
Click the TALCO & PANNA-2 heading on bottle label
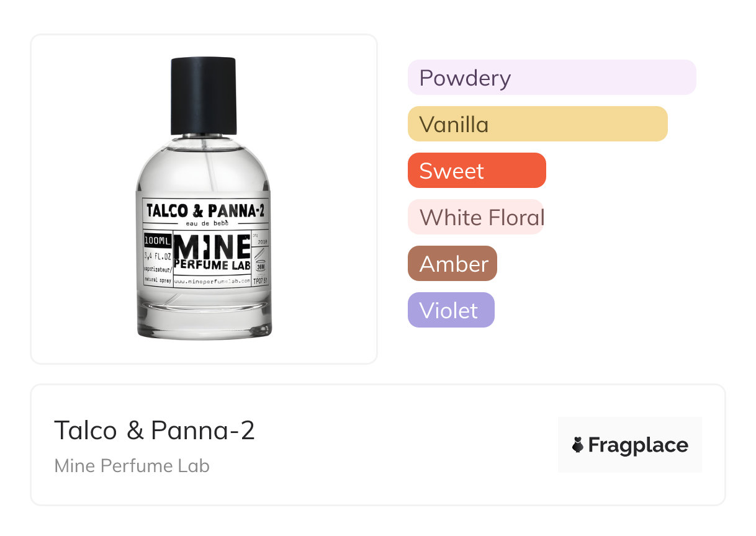tap(205, 210)
